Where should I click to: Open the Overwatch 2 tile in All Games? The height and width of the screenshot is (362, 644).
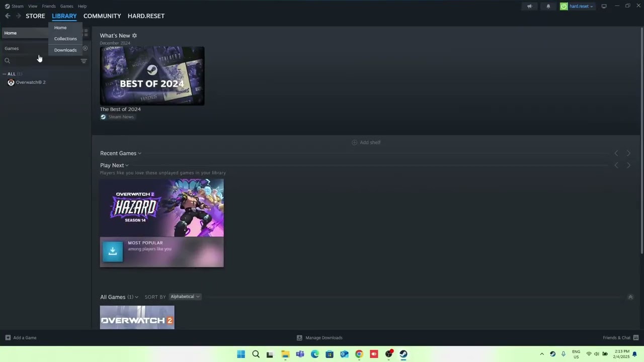point(137,317)
